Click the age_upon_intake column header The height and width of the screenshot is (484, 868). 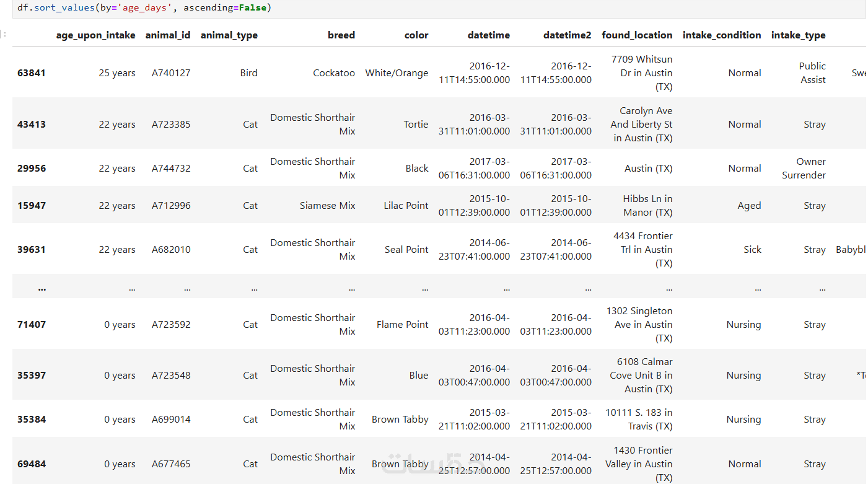click(95, 35)
